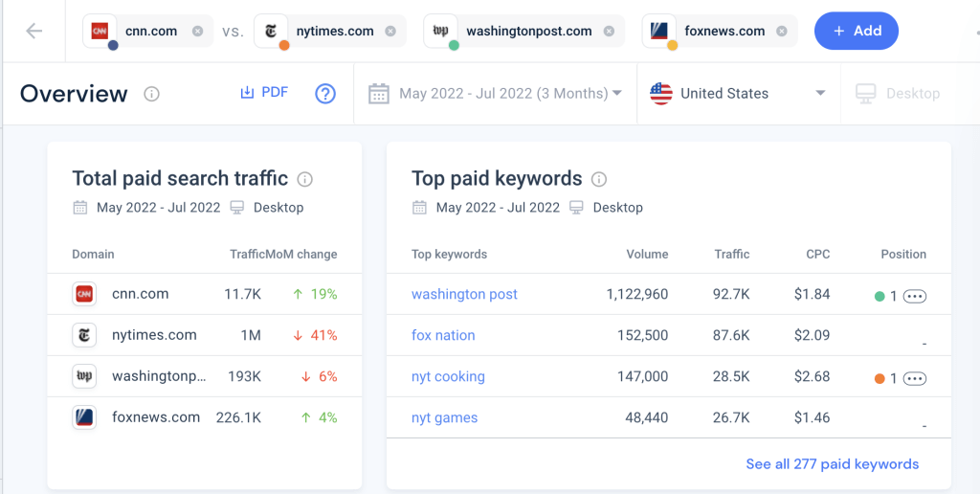Click the Volume column header
Image resolution: width=980 pixels, height=494 pixels.
(648, 255)
